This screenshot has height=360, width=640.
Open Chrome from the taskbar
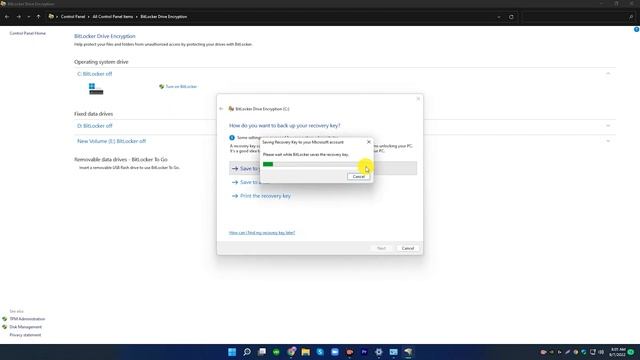pyautogui.click(x=291, y=352)
